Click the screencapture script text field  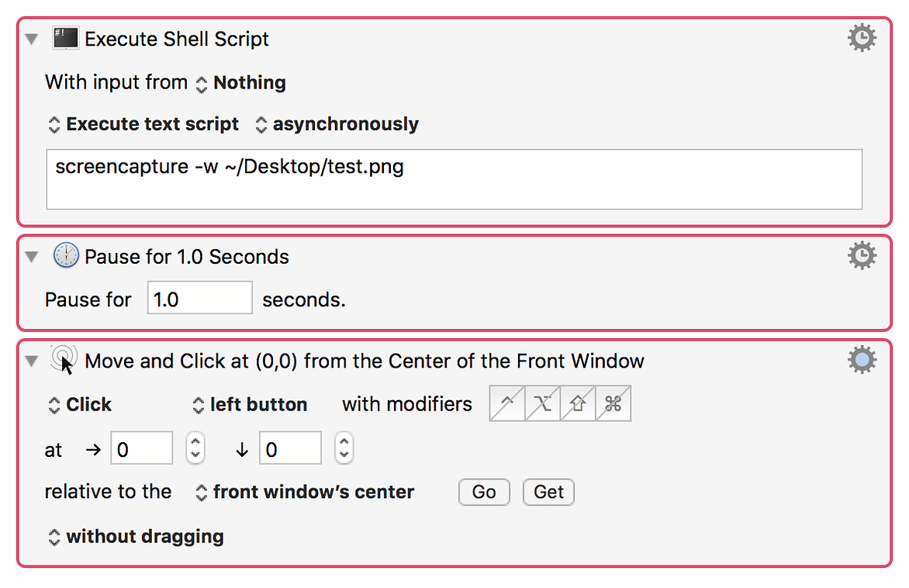[x=454, y=179]
